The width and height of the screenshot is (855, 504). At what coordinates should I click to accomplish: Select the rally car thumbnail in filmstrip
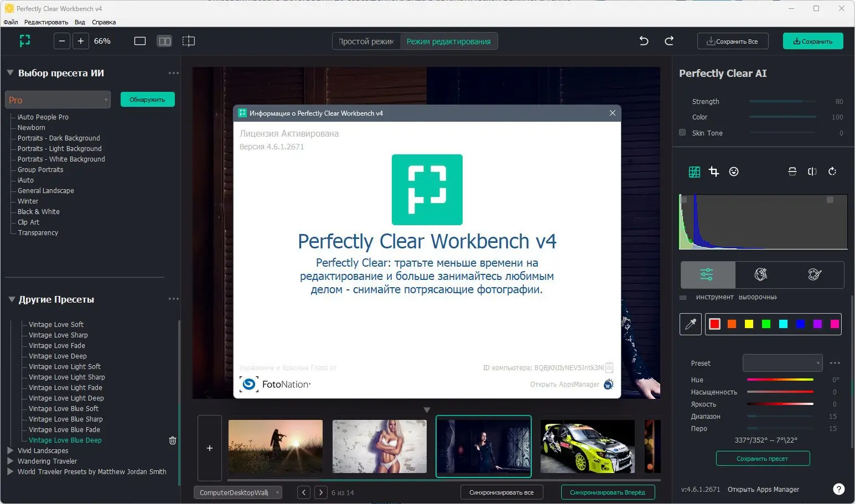pos(587,446)
